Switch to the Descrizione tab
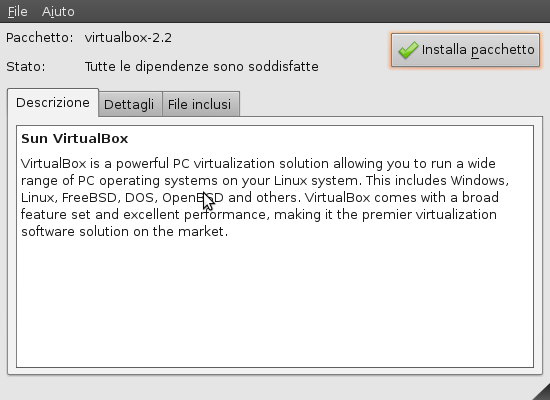550x400 pixels. coord(53,103)
